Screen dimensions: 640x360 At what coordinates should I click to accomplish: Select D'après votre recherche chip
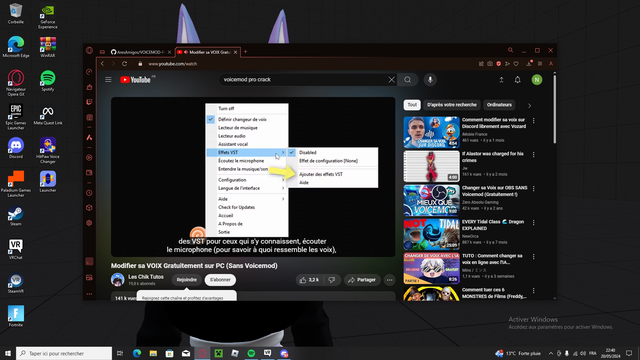point(451,105)
